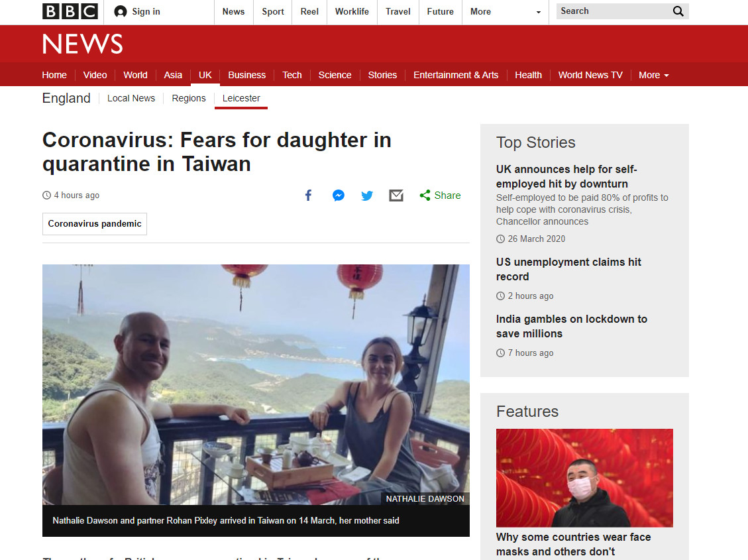Screen dimensions: 748x560
Task: Share article on Facebook icon
Action: pyautogui.click(x=309, y=195)
